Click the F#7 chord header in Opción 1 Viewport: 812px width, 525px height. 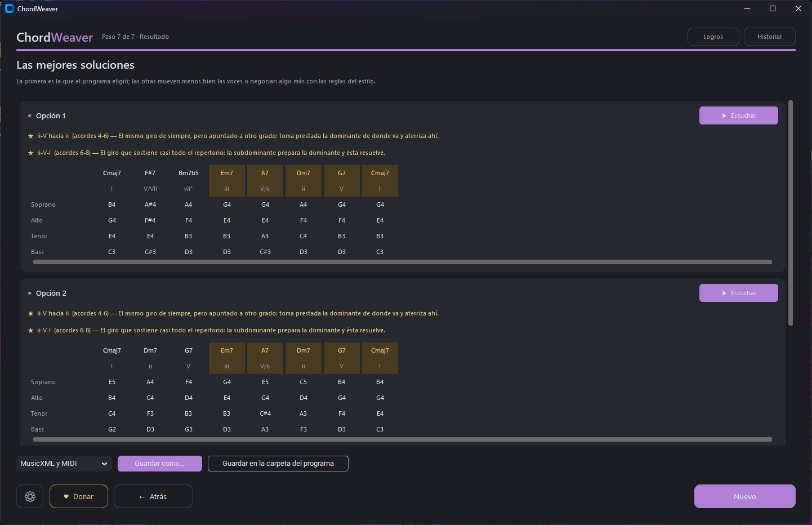click(x=150, y=173)
